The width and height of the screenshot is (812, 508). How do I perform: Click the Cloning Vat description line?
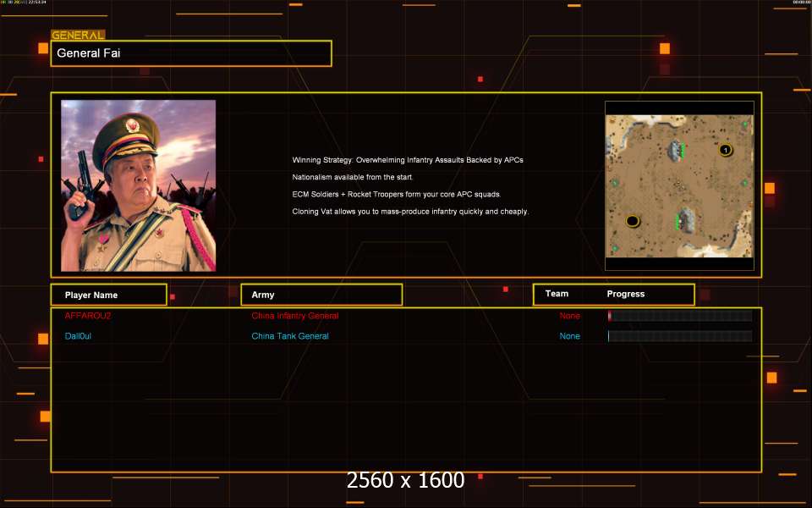point(411,212)
